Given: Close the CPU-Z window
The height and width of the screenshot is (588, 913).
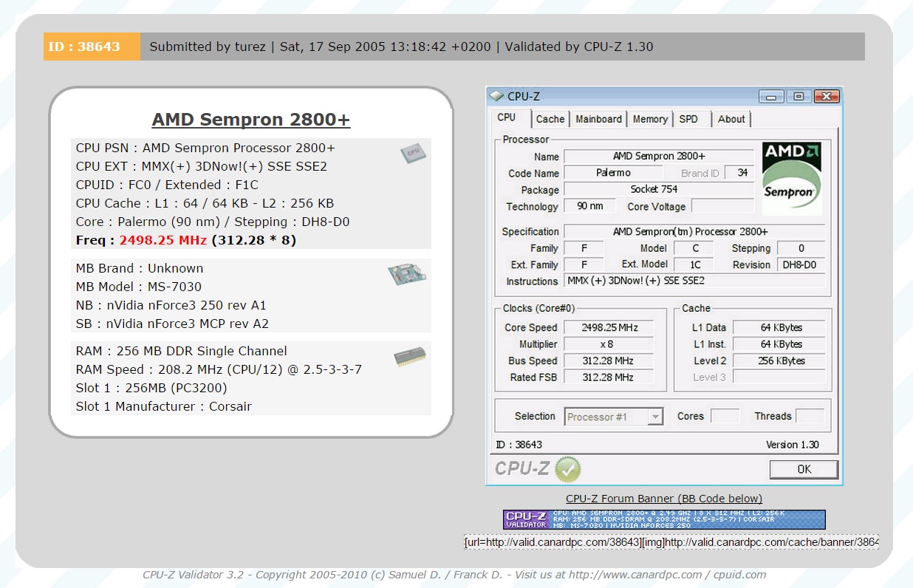Looking at the screenshot, I should point(826,97).
